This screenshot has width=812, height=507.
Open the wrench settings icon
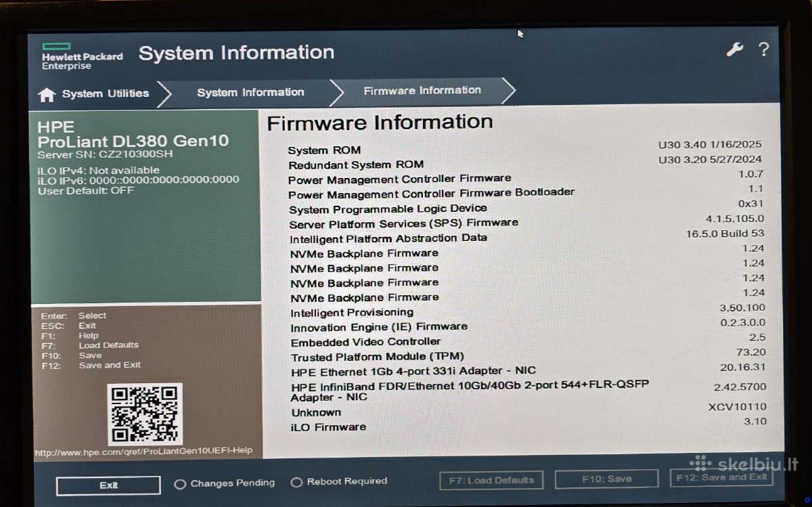734,49
